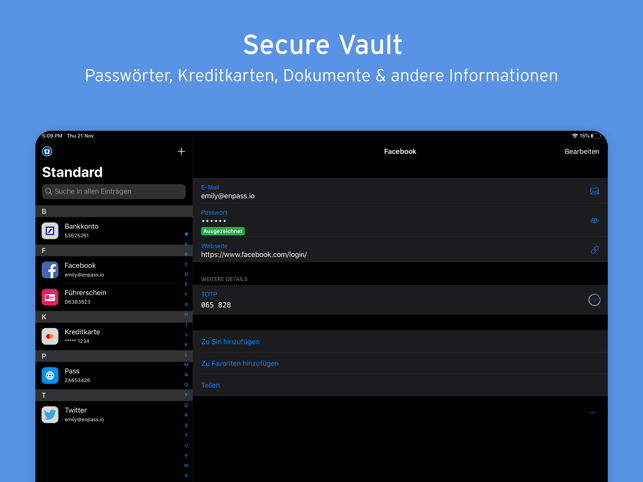
Task: Open the Pass globe icon
Action: [50, 375]
